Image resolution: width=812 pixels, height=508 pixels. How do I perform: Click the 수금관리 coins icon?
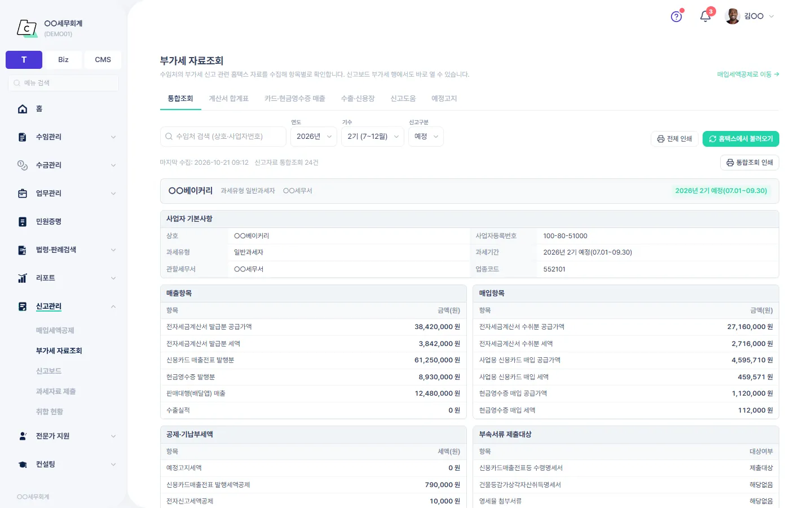23,165
